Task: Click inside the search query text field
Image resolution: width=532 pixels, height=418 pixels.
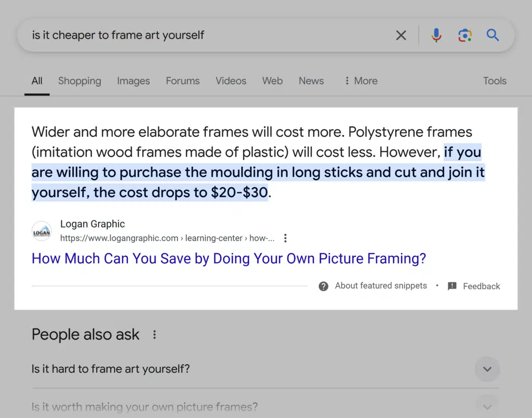Action: pos(208,35)
